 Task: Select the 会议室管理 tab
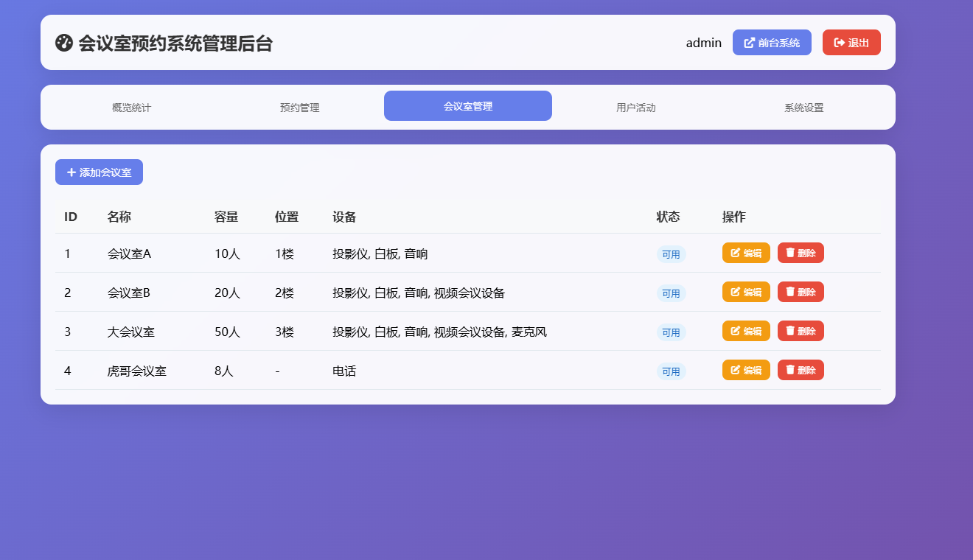[x=467, y=105]
